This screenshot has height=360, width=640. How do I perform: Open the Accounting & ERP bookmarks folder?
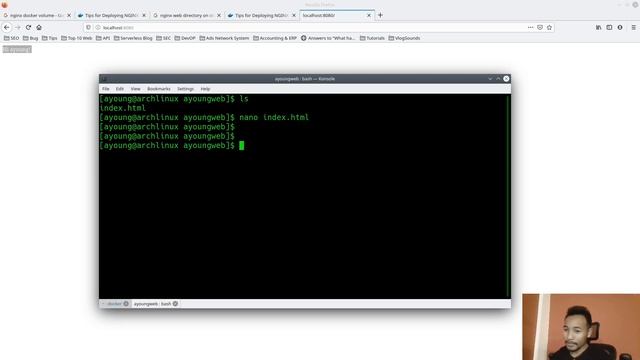275,38
